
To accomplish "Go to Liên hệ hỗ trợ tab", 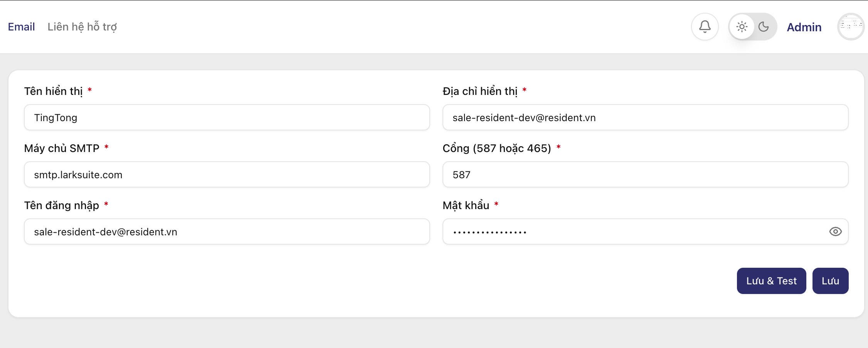I will (x=82, y=27).
